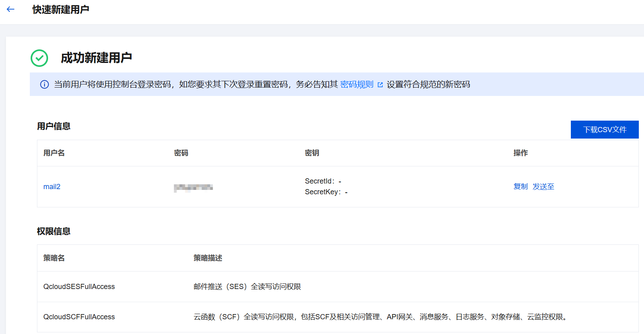The height and width of the screenshot is (334, 644).
Task: Click the blurred password value
Action: 193,187
